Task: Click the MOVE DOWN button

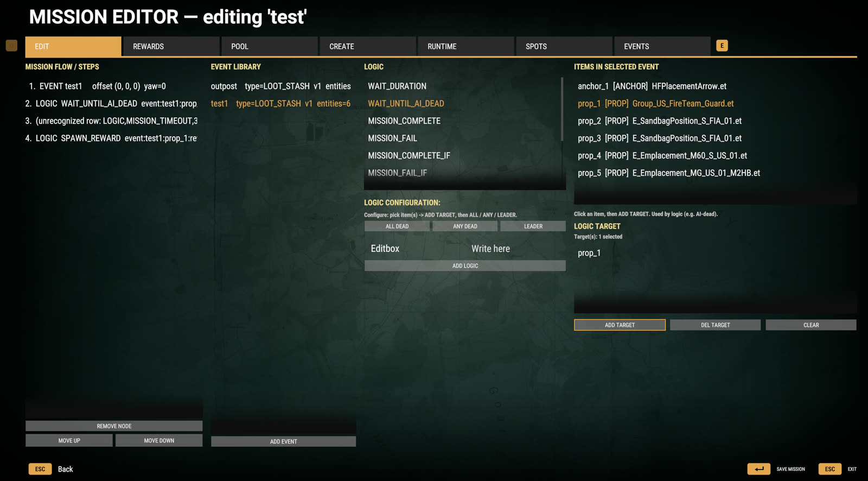Action: coord(159,440)
